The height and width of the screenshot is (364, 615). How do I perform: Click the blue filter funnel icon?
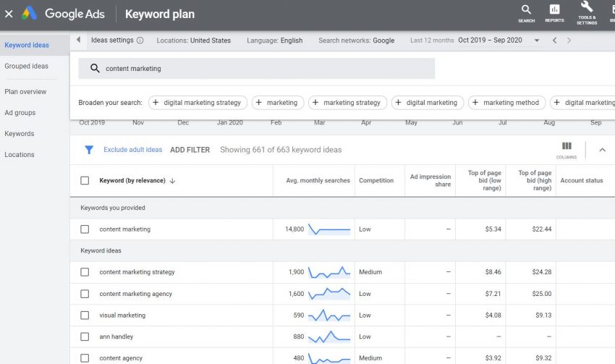(x=89, y=150)
